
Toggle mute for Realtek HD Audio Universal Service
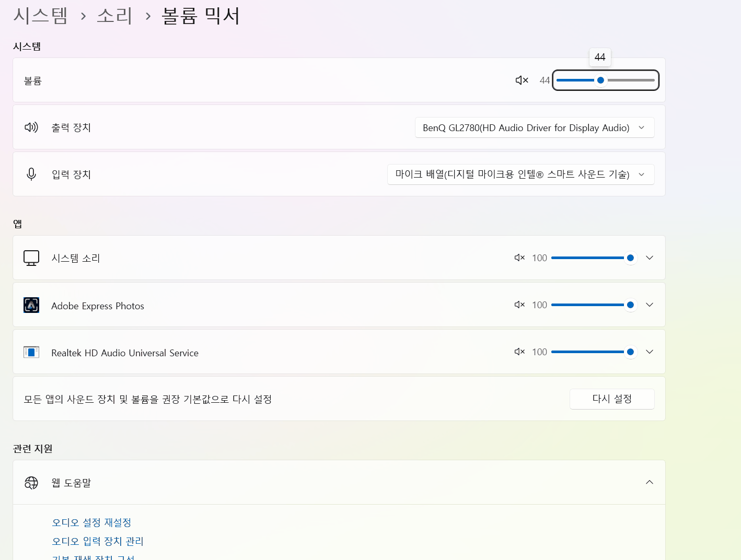click(519, 352)
